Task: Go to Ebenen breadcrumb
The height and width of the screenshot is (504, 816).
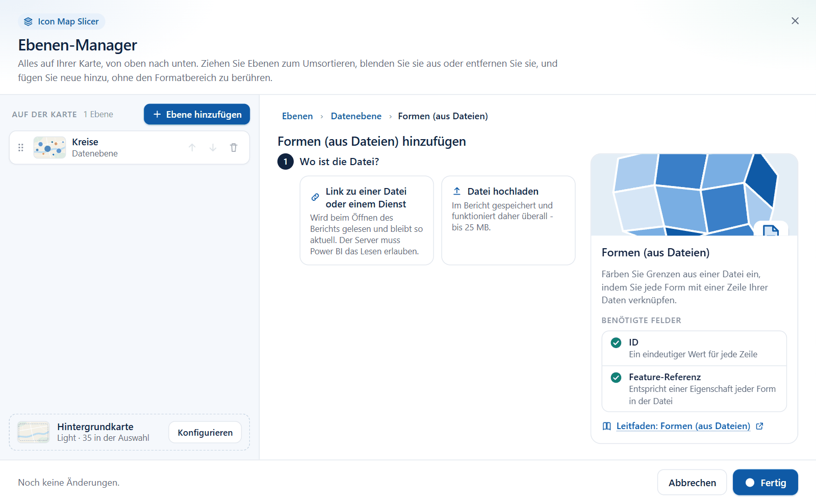Action: click(297, 116)
